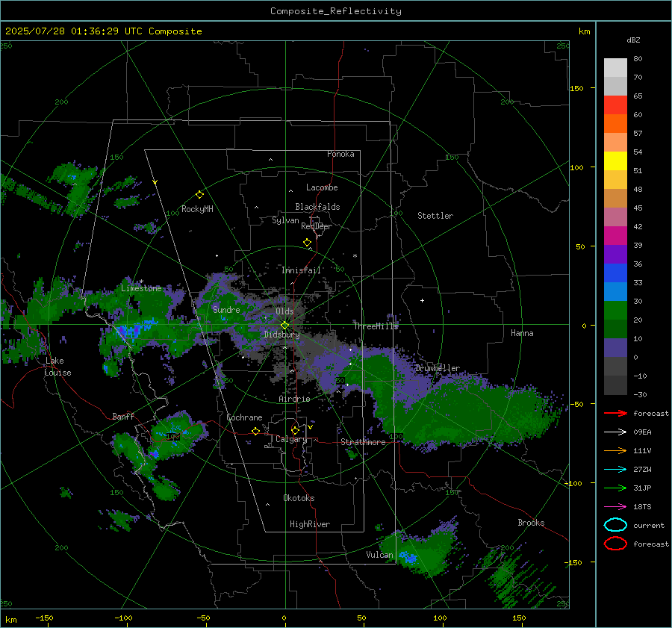The height and width of the screenshot is (628, 672).
Task: Click the Blackfalds city label
Action: click(317, 207)
